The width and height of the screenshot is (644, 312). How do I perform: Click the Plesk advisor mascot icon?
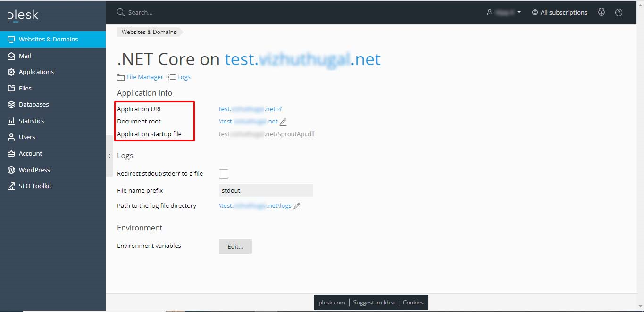coord(602,12)
